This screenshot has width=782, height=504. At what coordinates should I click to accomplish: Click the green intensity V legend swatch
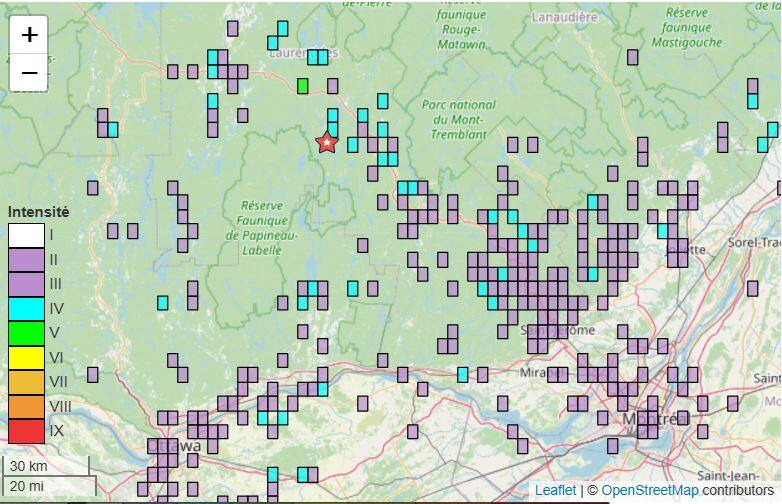[x=26, y=333]
